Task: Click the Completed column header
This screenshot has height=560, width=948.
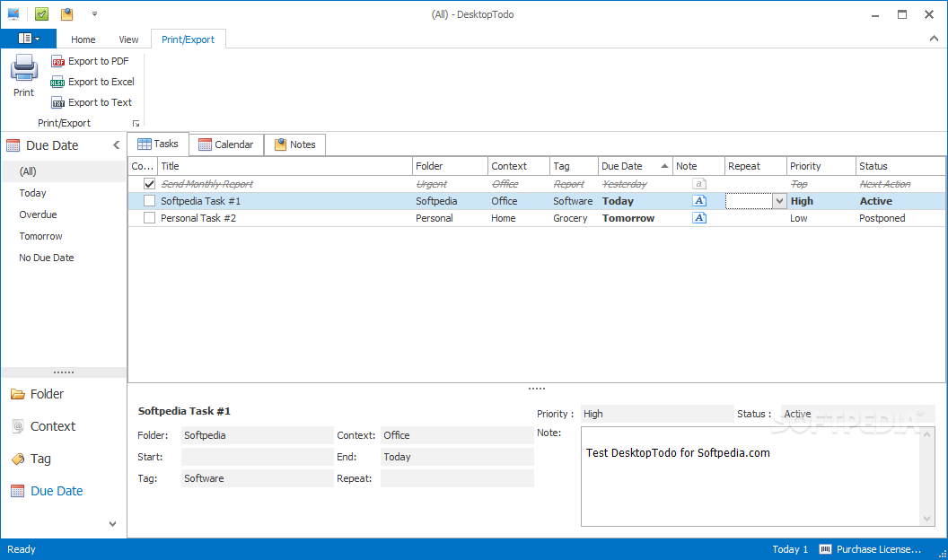Action: tap(143, 166)
